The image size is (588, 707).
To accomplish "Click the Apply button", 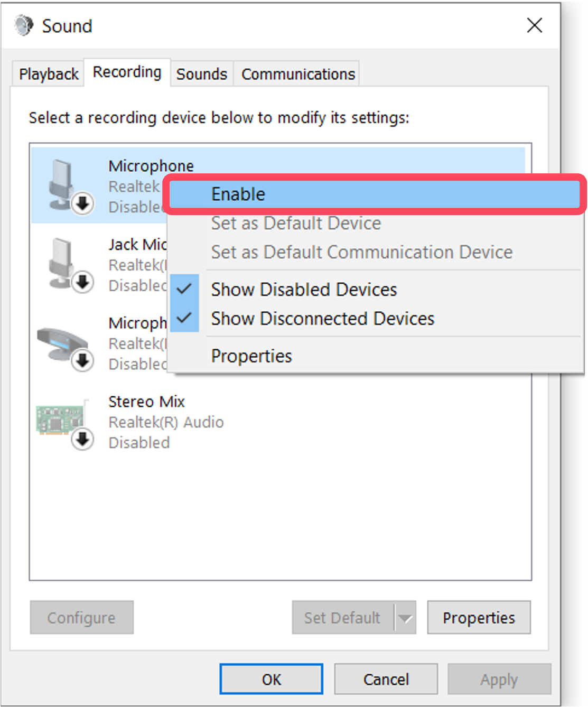I will [499, 679].
